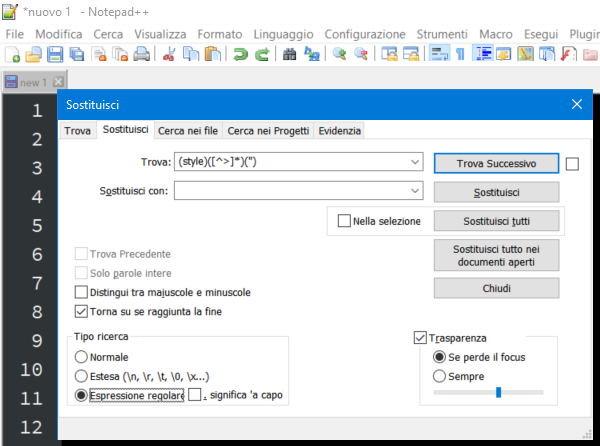Toggle the Word wrap toolbar icon
This screenshot has width=600, height=446.
coord(439,54)
